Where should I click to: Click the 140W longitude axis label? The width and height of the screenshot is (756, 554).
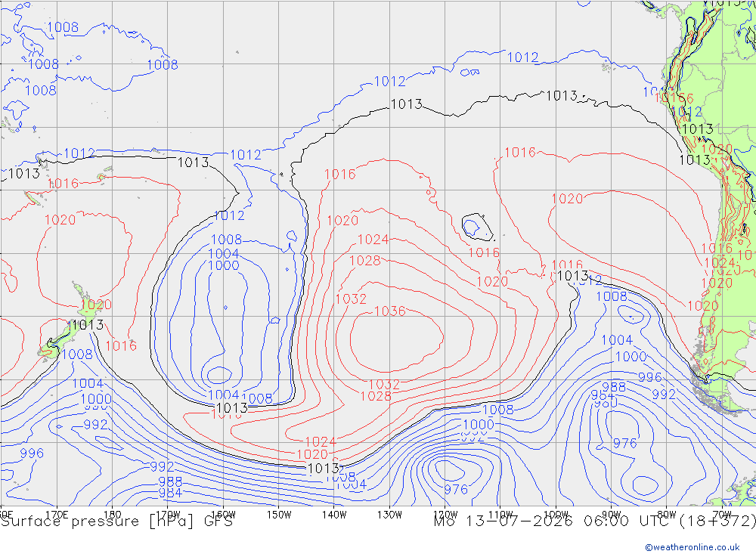coord(334,515)
